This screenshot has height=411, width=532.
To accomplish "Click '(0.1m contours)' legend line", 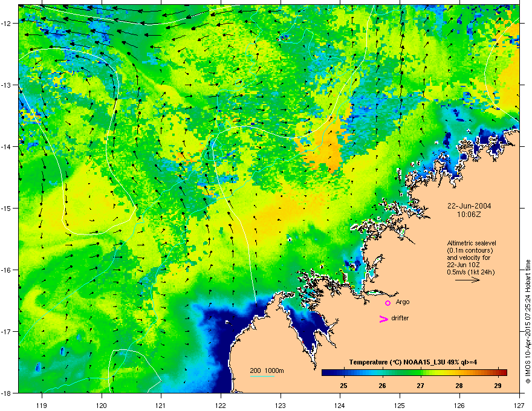I will 470,250.
